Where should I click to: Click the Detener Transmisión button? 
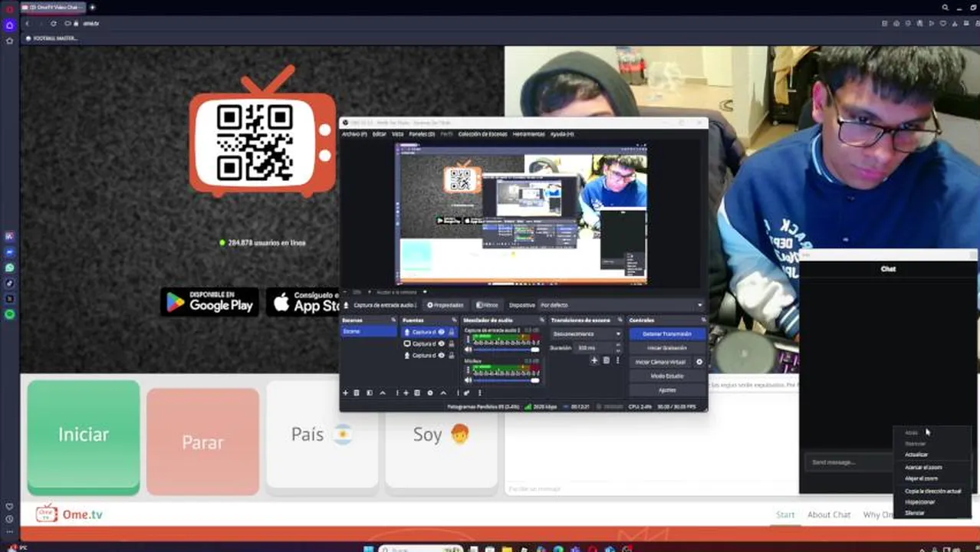[x=666, y=333]
